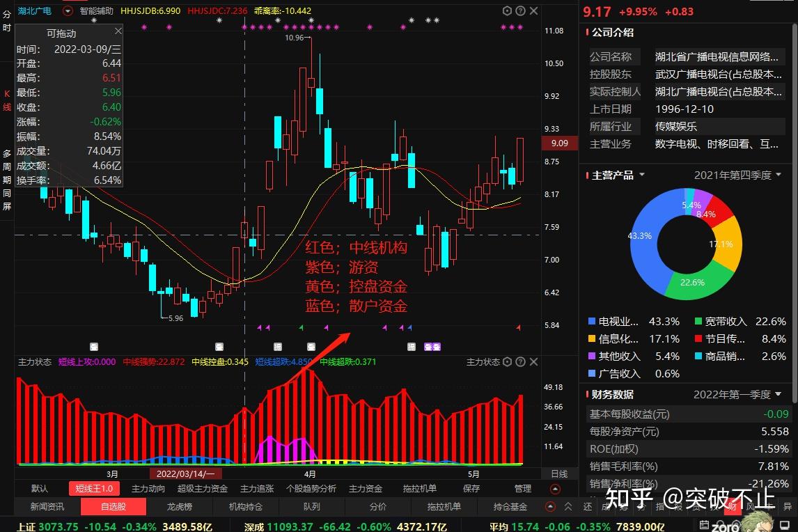This screenshot has height=532, width=798.
Task: Click the 管理 button
Action: (524, 489)
